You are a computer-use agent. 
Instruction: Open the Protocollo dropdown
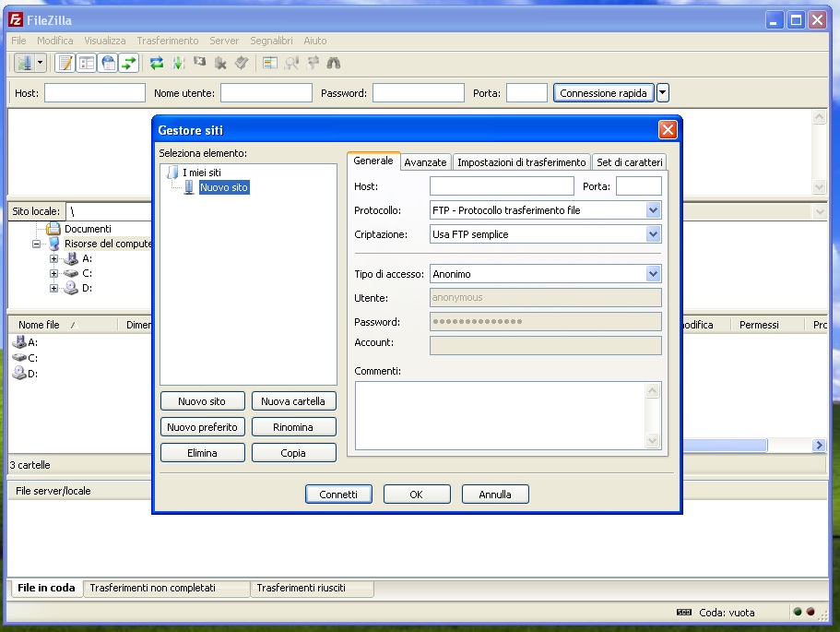tap(654, 210)
